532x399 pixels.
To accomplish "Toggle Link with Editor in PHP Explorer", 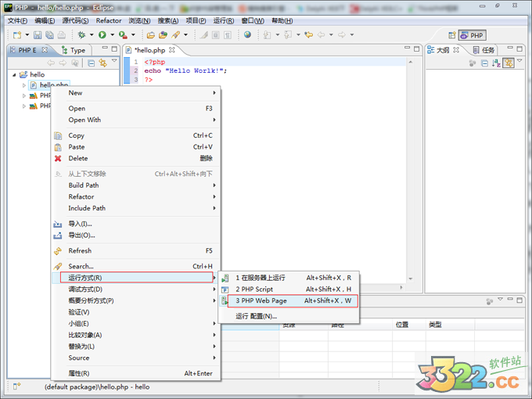I will [x=102, y=63].
